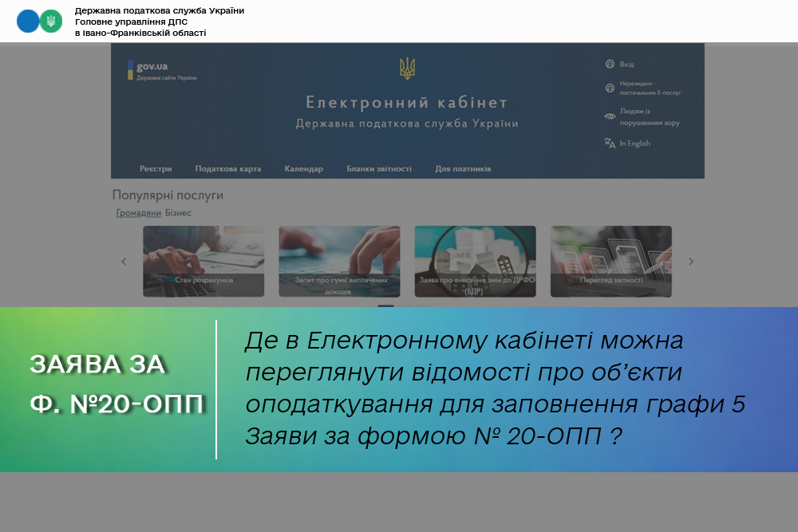
Task: Click the blue circle logo in header
Action: click(28, 22)
